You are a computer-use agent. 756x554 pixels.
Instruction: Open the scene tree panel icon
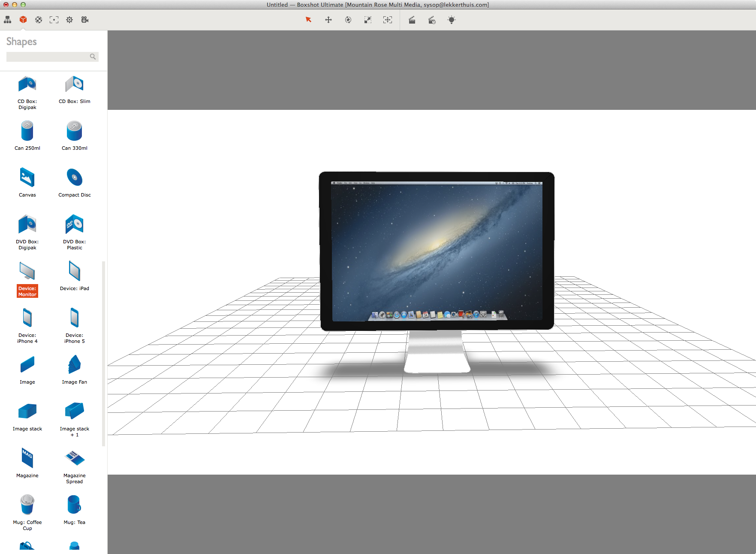coord(8,20)
